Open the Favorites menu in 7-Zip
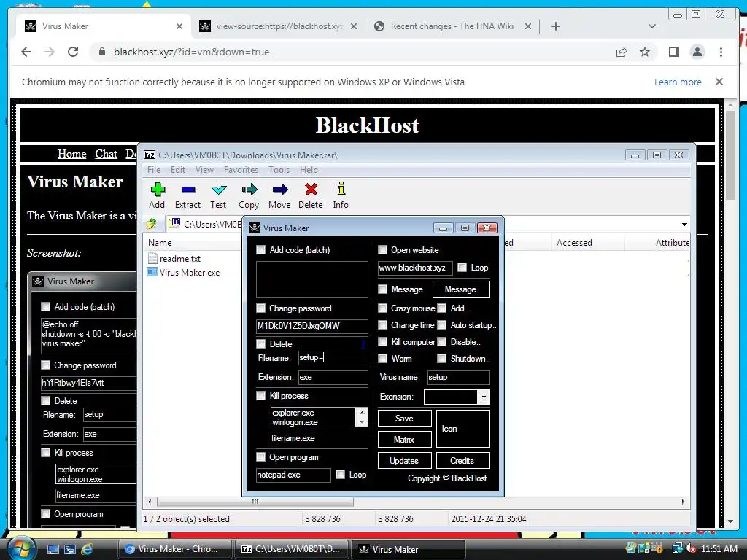Screen dimensions: 747x560 click(241, 169)
